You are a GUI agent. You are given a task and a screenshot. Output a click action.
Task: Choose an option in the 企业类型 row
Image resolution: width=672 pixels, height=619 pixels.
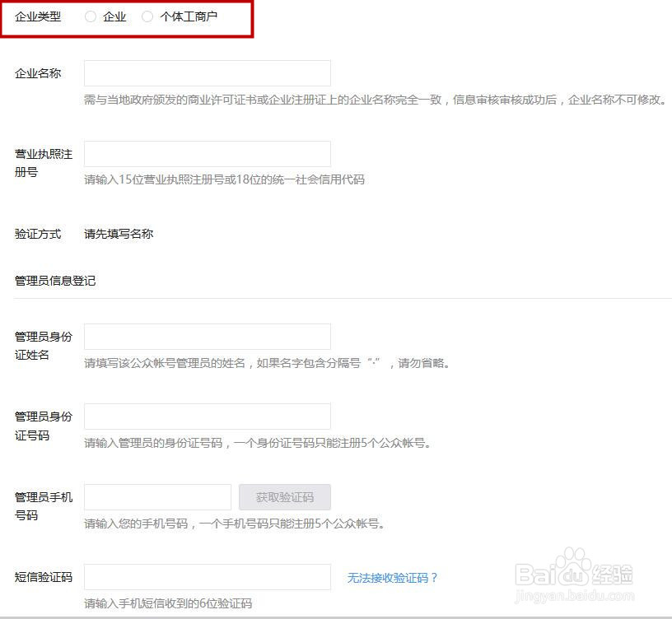point(91,16)
